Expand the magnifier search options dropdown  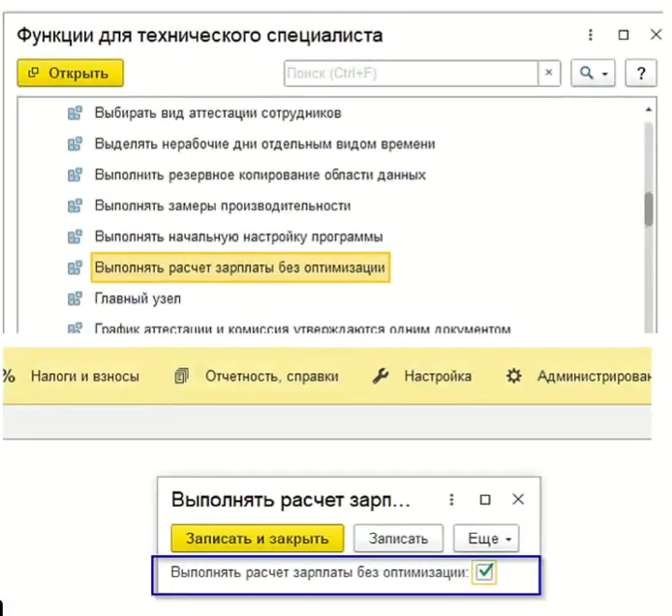(x=594, y=73)
